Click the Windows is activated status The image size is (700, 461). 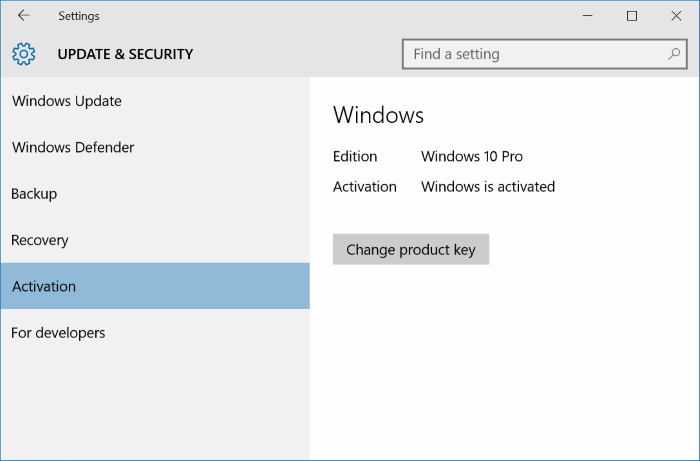point(488,187)
